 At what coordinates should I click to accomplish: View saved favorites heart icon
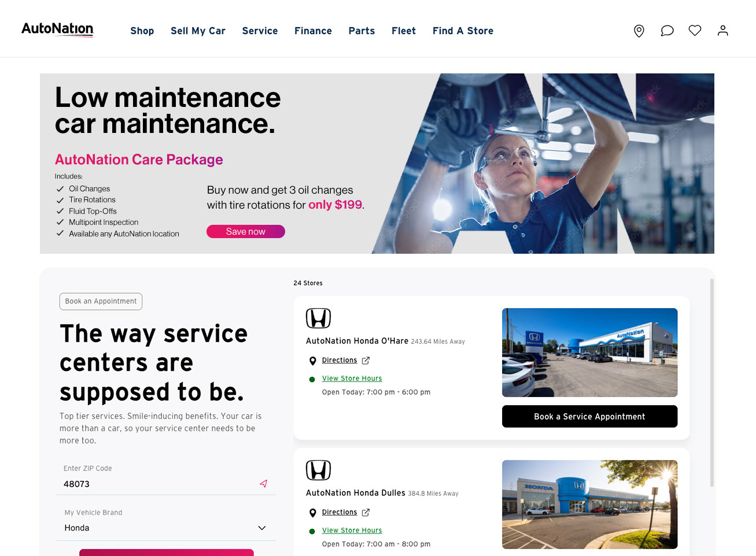point(695,31)
